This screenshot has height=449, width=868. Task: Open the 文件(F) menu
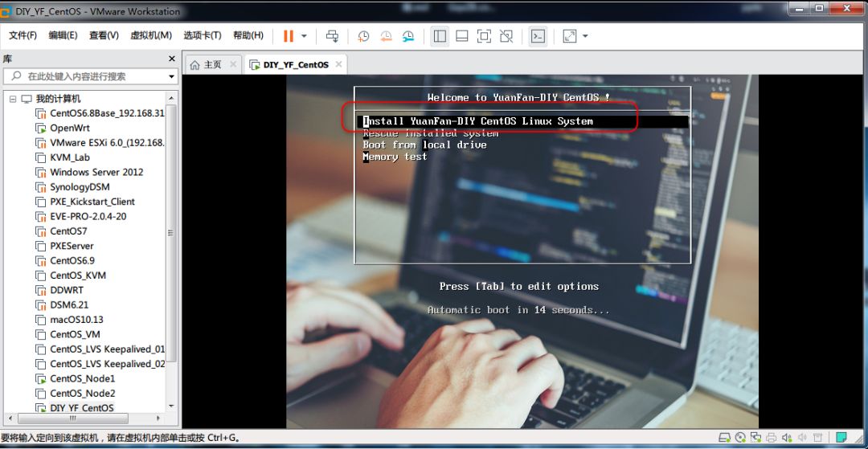click(x=23, y=35)
